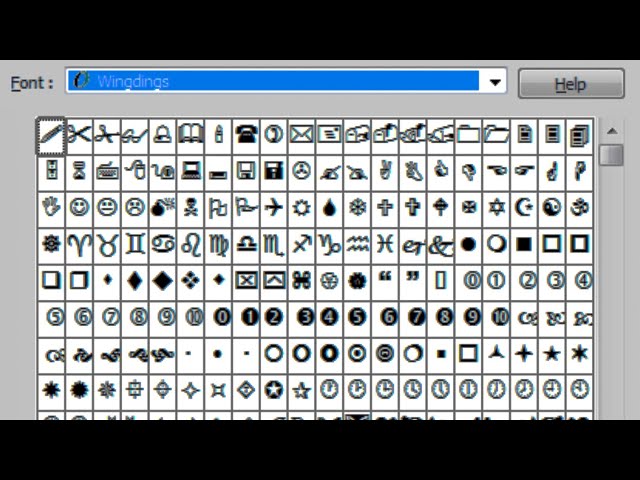Select the ampersand script symbol
The image size is (640, 480).
coord(440,245)
